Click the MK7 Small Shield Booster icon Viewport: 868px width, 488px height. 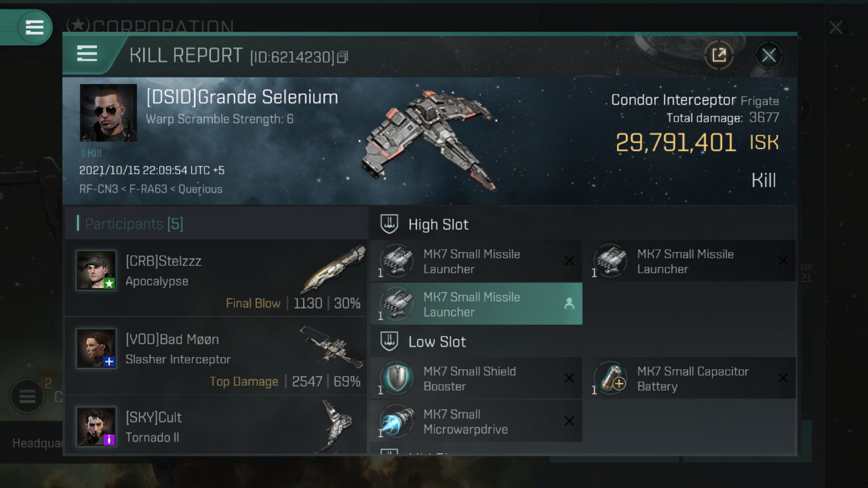coord(397,378)
